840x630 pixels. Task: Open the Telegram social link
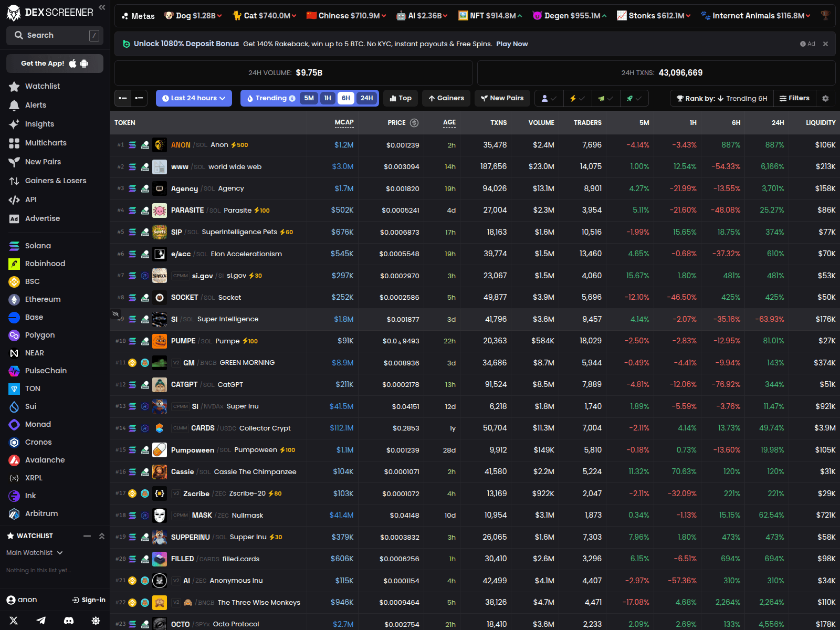tap(41, 621)
